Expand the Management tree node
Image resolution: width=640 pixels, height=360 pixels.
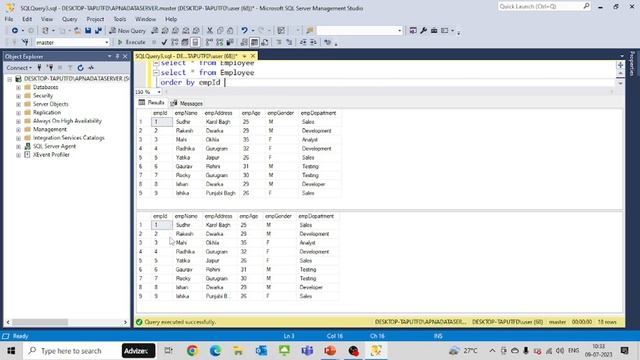(18, 130)
